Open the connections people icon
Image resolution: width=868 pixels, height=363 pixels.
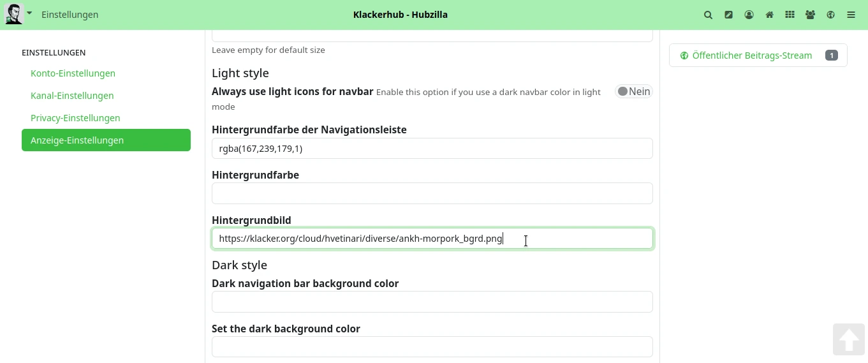[x=810, y=15]
